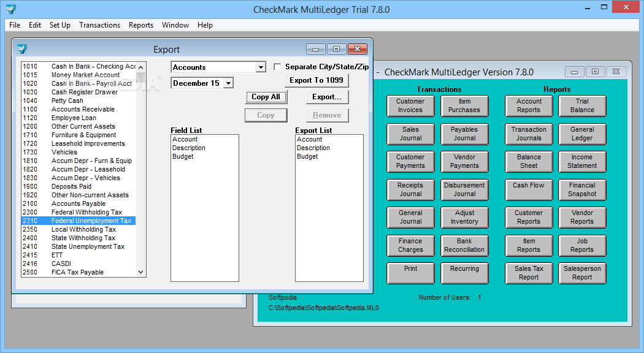Open Vendor Reports
The width and height of the screenshot is (644, 353).
tap(582, 217)
